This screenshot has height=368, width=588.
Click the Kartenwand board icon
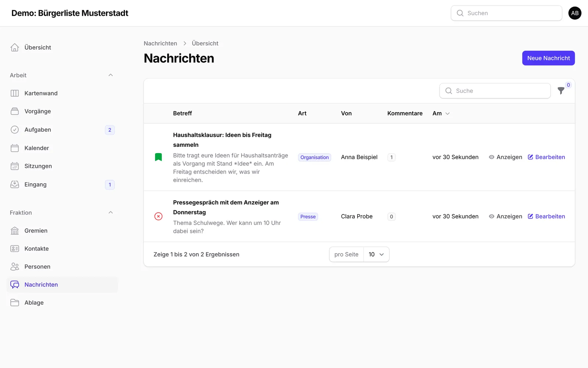click(15, 93)
